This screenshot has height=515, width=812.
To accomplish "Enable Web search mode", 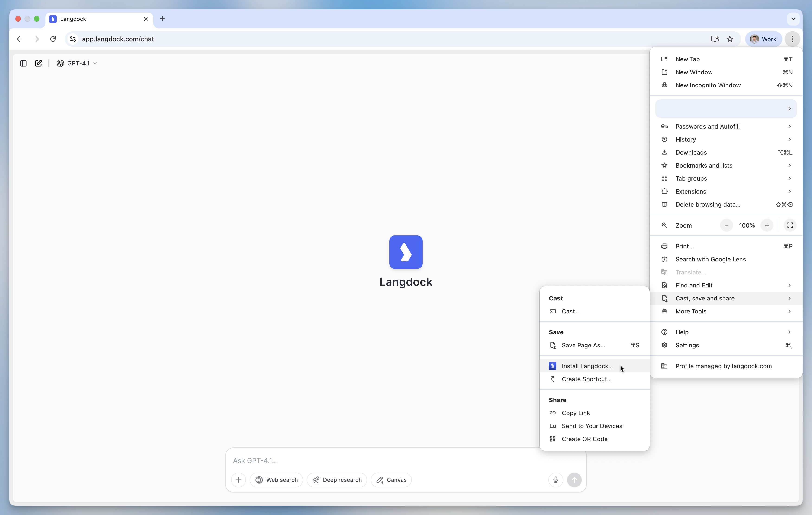I will pos(276,479).
